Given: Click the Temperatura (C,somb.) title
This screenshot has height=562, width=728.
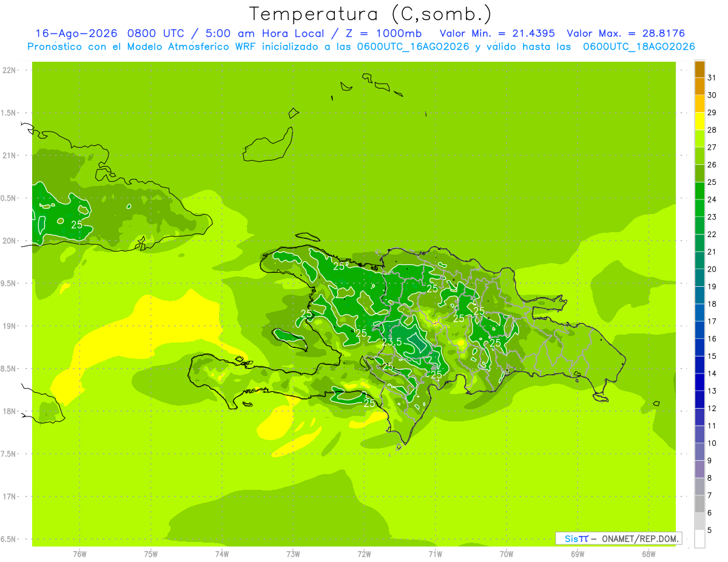Looking at the screenshot, I should click(371, 14).
